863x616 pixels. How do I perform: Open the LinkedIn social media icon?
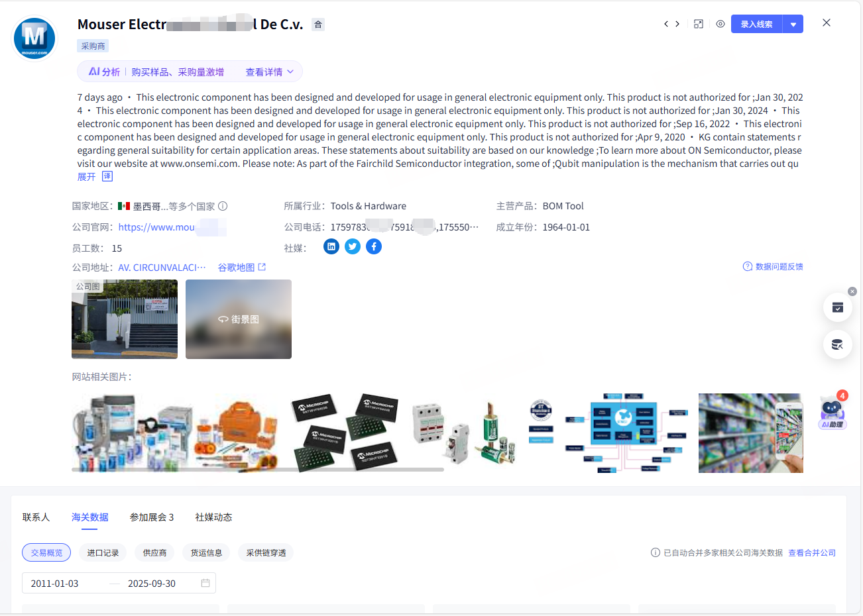tap(331, 246)
